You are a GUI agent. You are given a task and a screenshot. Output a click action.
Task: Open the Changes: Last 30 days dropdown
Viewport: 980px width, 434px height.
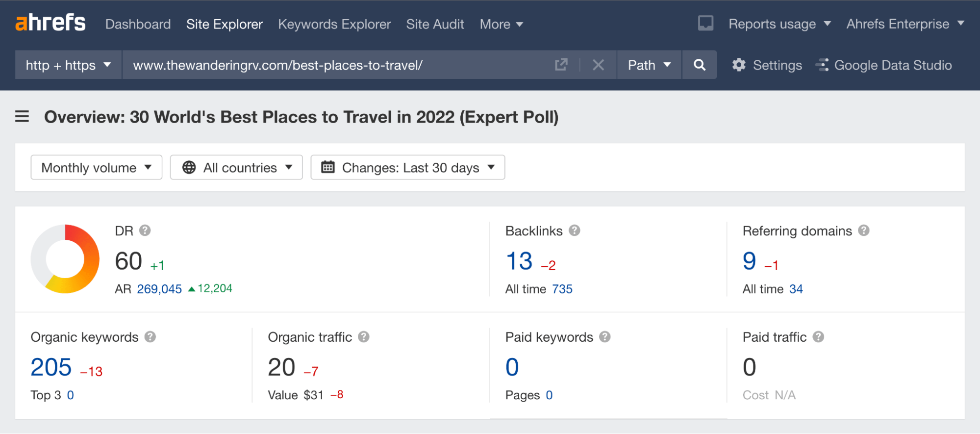(408, 168)
